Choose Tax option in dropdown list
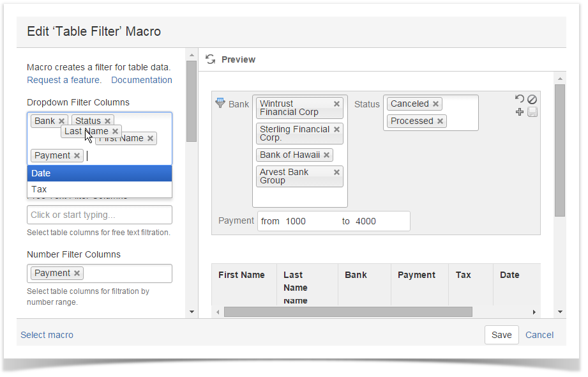 click(99, 189)
